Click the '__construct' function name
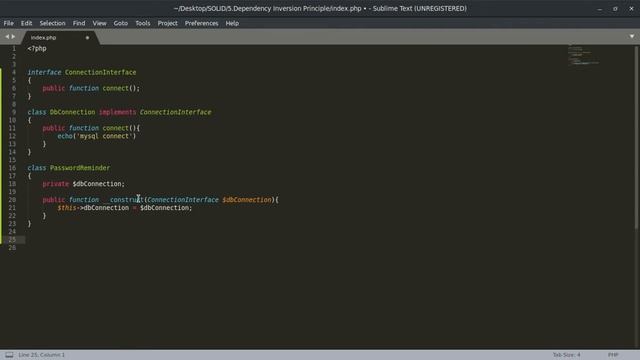Screen dimensions: 640x360 click(123, 200)
